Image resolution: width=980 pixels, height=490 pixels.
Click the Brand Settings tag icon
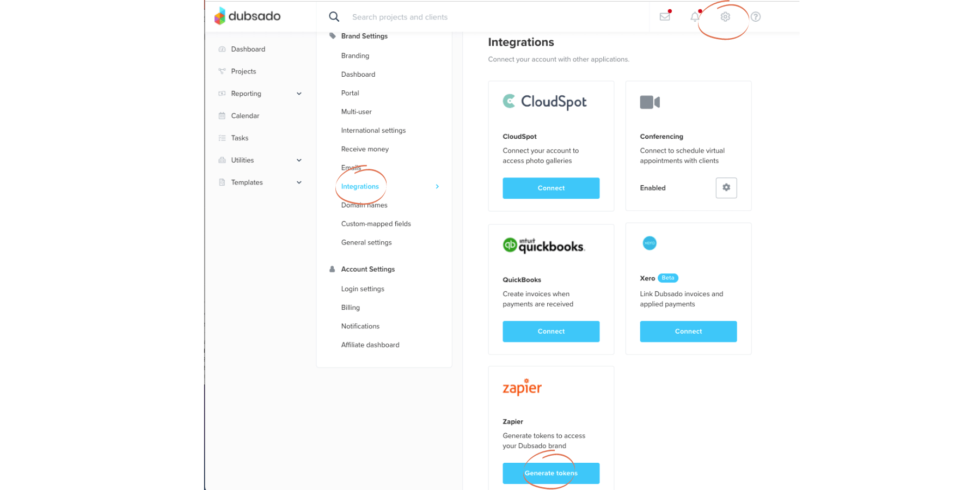tap(332, 36)
